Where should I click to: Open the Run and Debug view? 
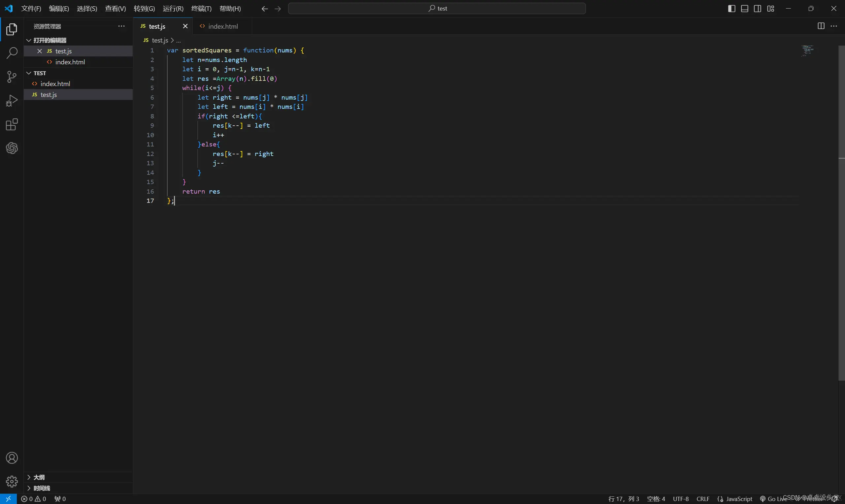coord(12,101)
